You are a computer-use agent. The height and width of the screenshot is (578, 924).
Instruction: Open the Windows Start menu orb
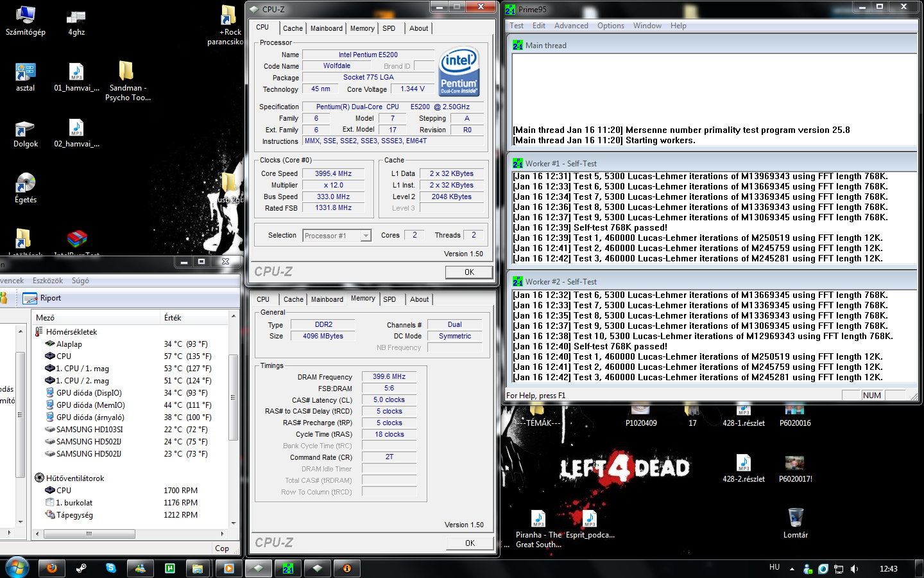point(17,568)
